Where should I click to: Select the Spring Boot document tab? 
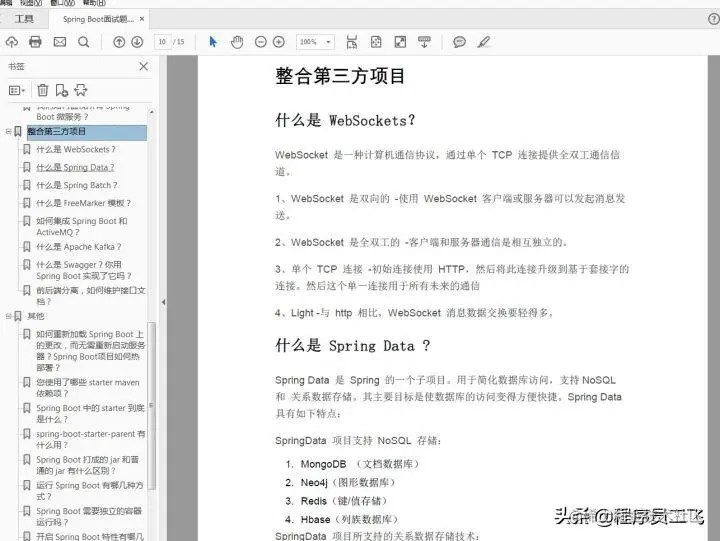[x=98, y=19]
